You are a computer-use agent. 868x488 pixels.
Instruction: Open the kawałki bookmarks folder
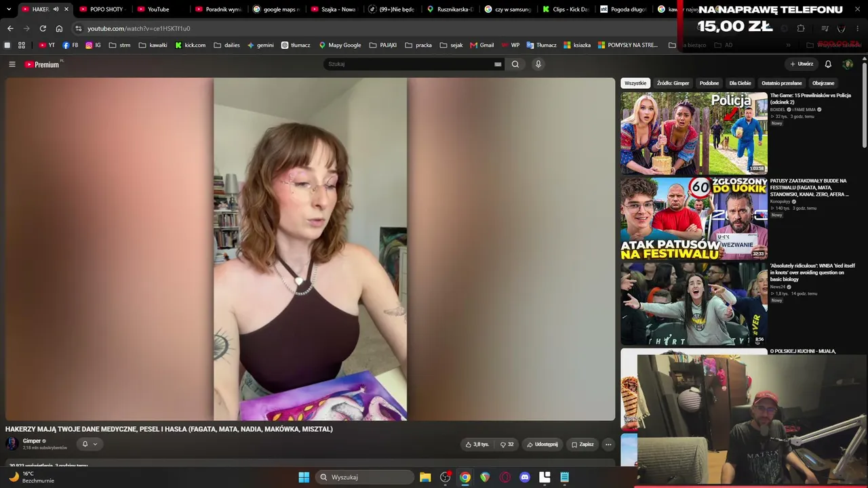pos(153,45)
